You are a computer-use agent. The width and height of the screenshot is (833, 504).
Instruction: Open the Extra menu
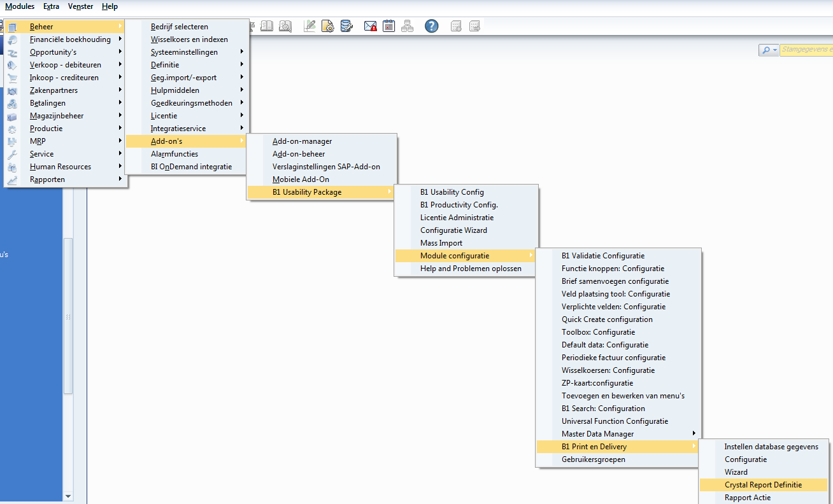pos(52,6)
